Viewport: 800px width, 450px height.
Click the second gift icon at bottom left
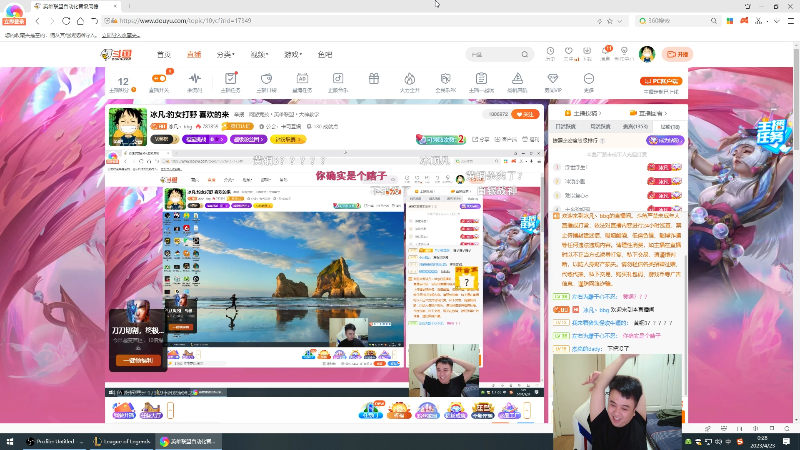(x=151, y=410)
